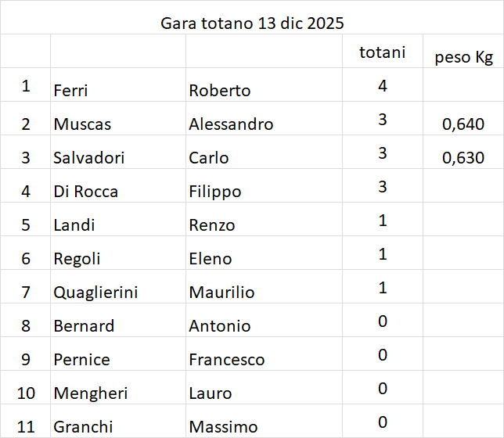Click the 'Bernard' surname cell
504x438 pixels.
coord(84,325)
